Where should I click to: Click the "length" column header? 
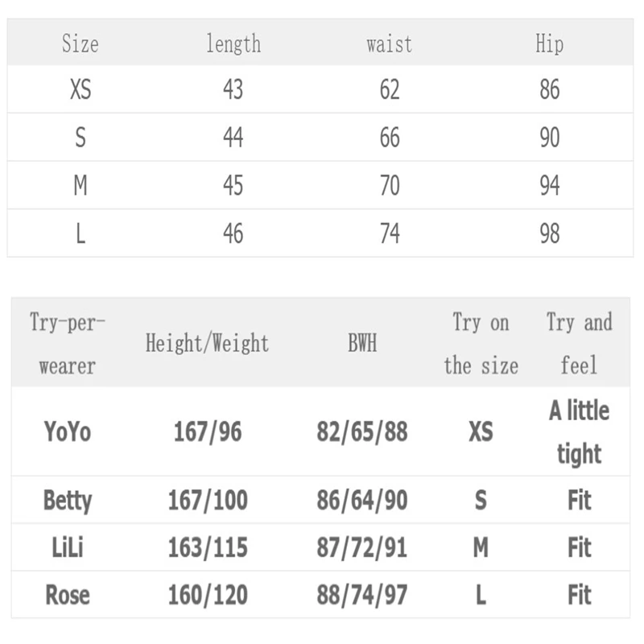pos(233,43)
